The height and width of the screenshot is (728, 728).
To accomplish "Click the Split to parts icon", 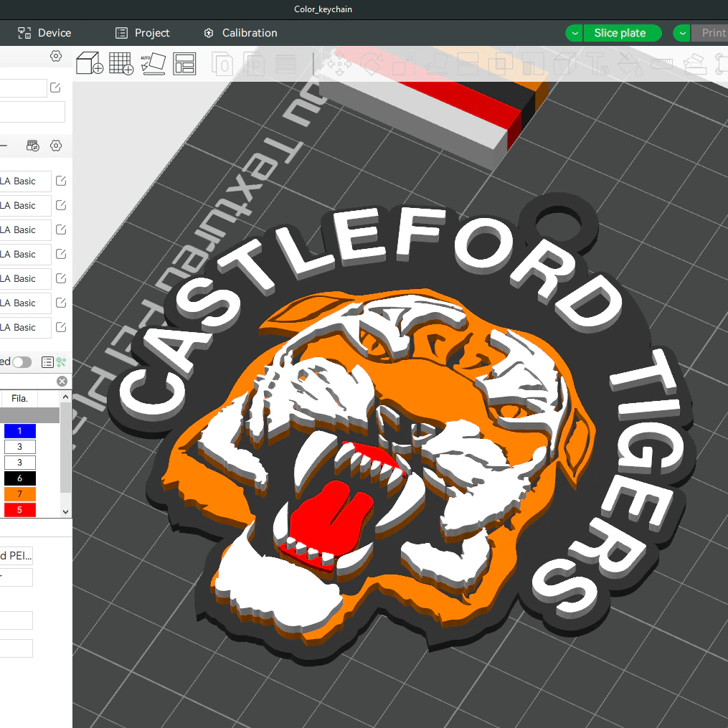I will 255,64.
